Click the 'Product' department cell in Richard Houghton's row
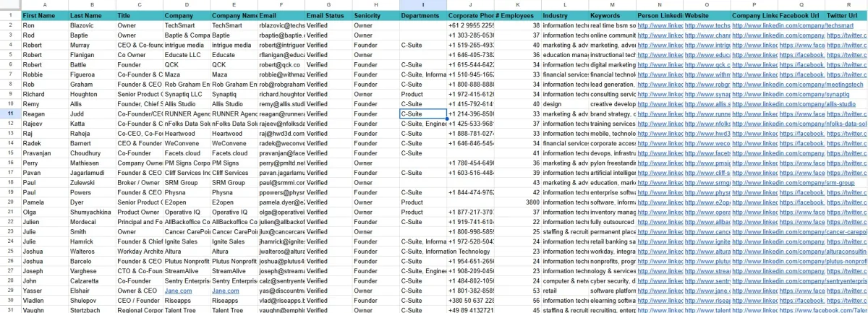This screenshot has width=868, height=313. [x=422, y=95]
